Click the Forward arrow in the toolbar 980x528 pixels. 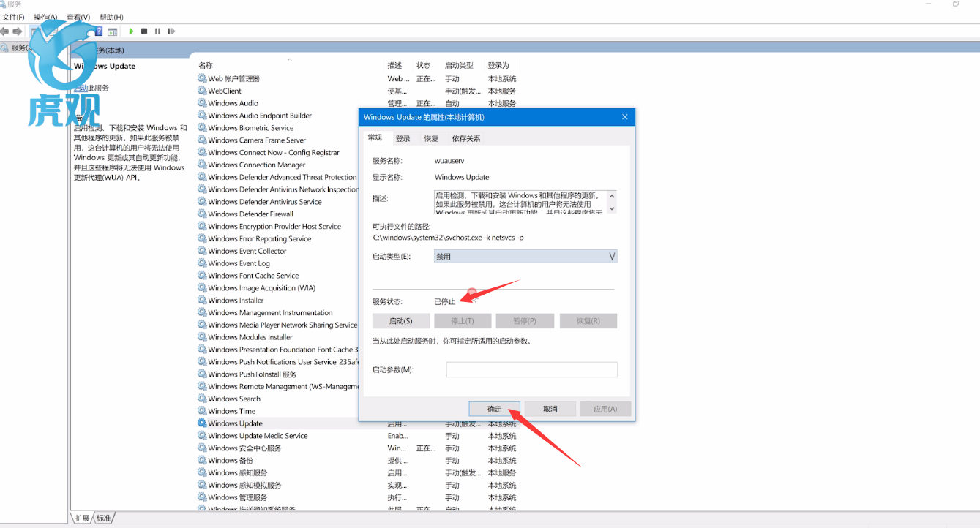(x=18, y=31)
